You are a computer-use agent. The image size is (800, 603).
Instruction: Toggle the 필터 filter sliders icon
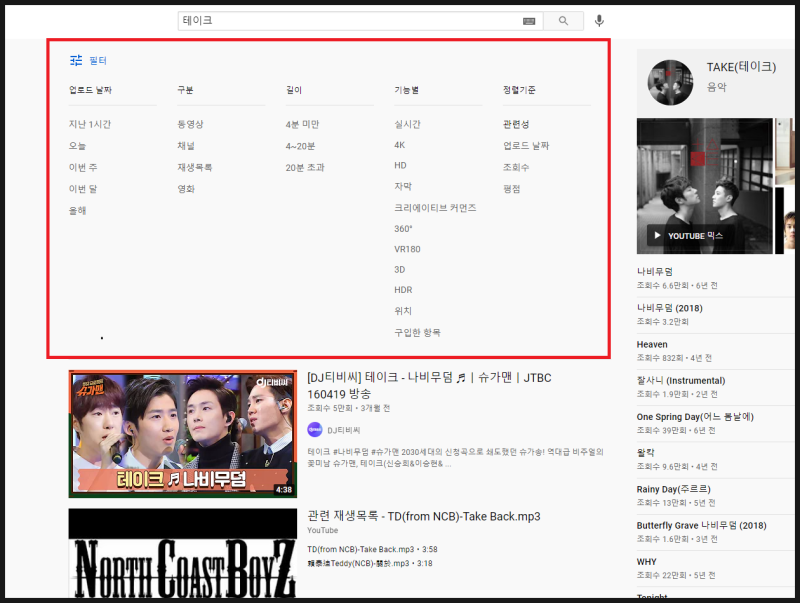coord(76,60)
